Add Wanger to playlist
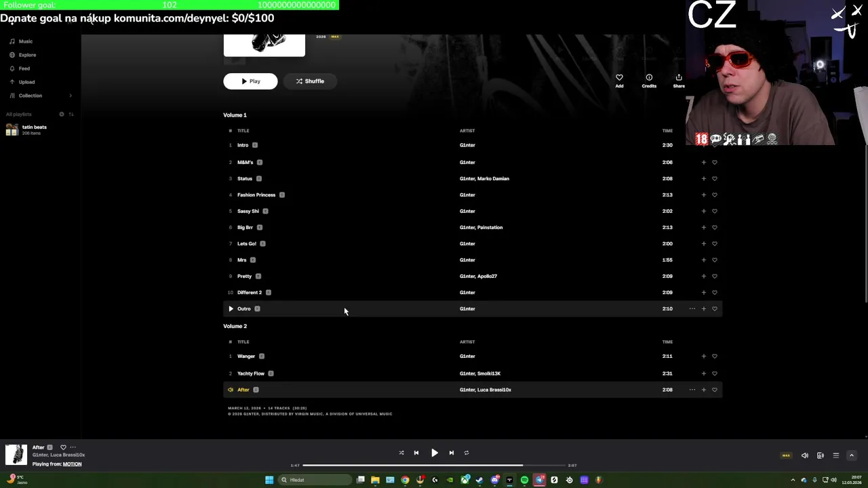Image resolution: width=868 pixels, height=488 pixels. (x=704, y=357)
